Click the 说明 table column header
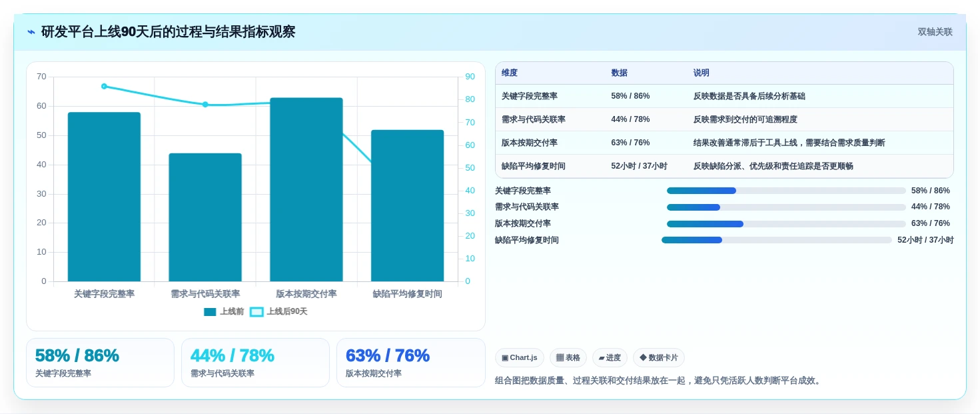The image size is (980, 414). [702, 73]
